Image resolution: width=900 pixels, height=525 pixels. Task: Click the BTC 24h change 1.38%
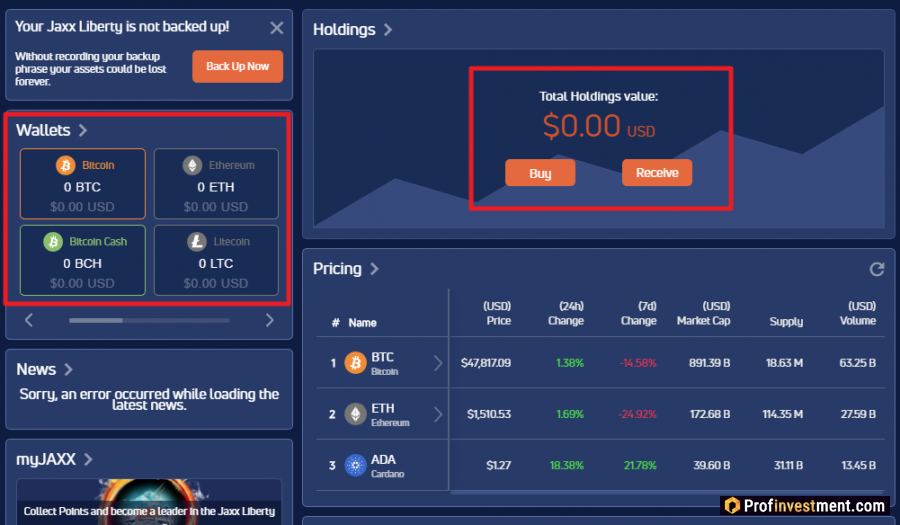pyautogui.click(x=570, y=363)
